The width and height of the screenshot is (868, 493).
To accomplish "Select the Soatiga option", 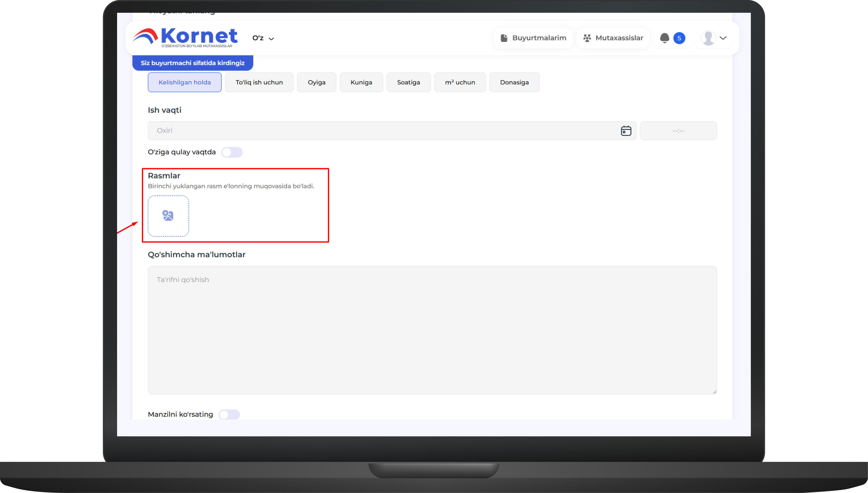I will (x=408, y=82).
